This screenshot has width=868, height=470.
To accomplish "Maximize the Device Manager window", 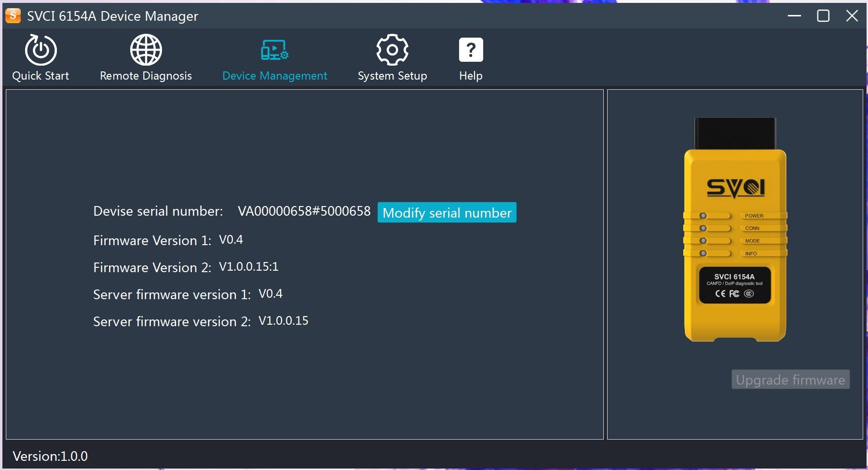I will pos(823,16).
